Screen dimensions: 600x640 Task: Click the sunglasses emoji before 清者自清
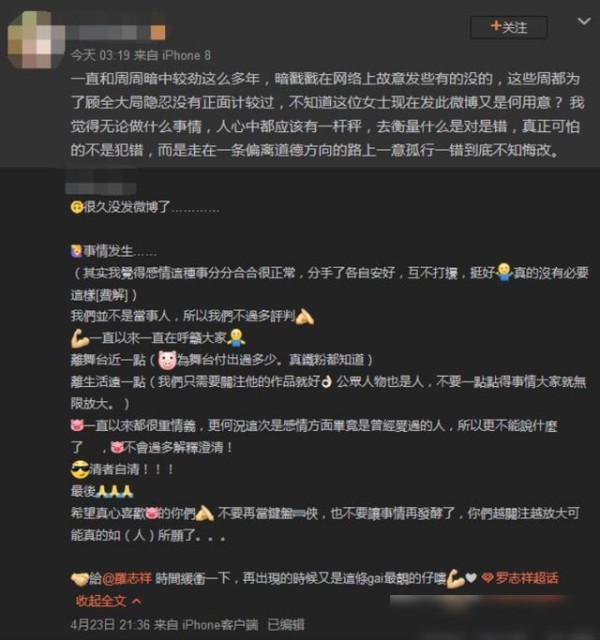pos(80,469)
